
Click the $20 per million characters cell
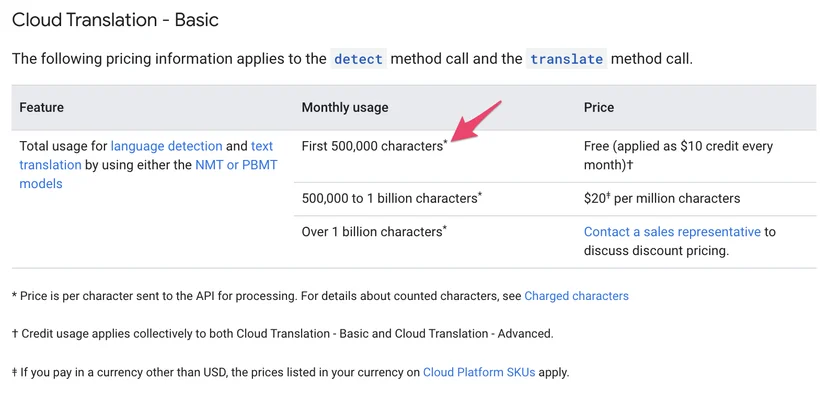pos(662,199)
